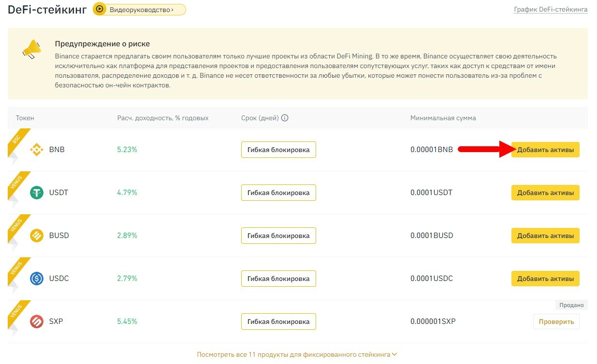Click the 5.23% yield for BNB
The width and height of the screenshot is (597, 364).
click(127, 150)
